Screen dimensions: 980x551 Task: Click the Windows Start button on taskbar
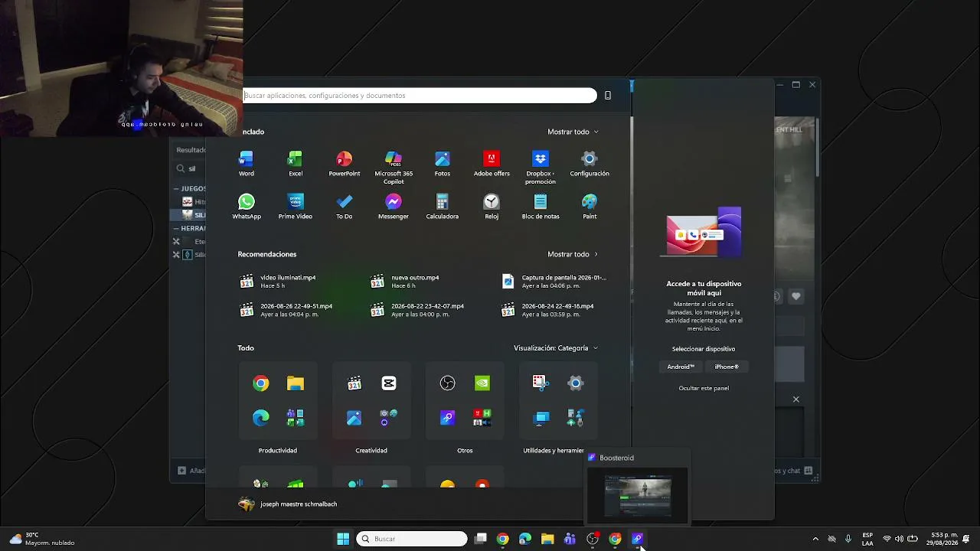(x=343, y=539)
